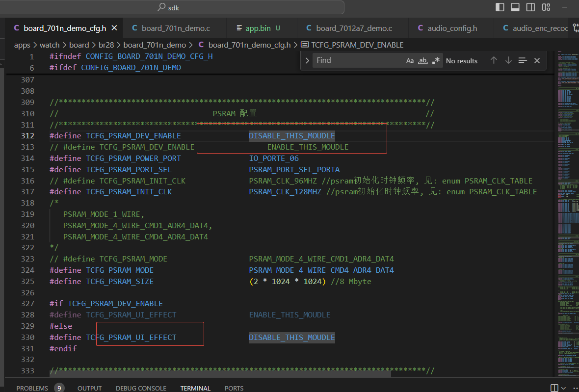This screenshot has height=392, width=579.
Task: Open the br28 breadcrumb
Action: click(x=106, y=45)
